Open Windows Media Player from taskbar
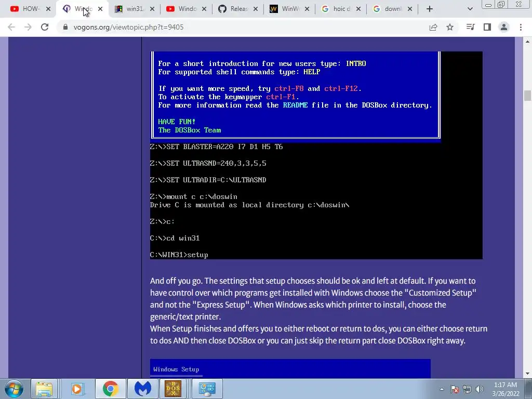This screenshot has width=532, height=399. [x=77, y=389]
